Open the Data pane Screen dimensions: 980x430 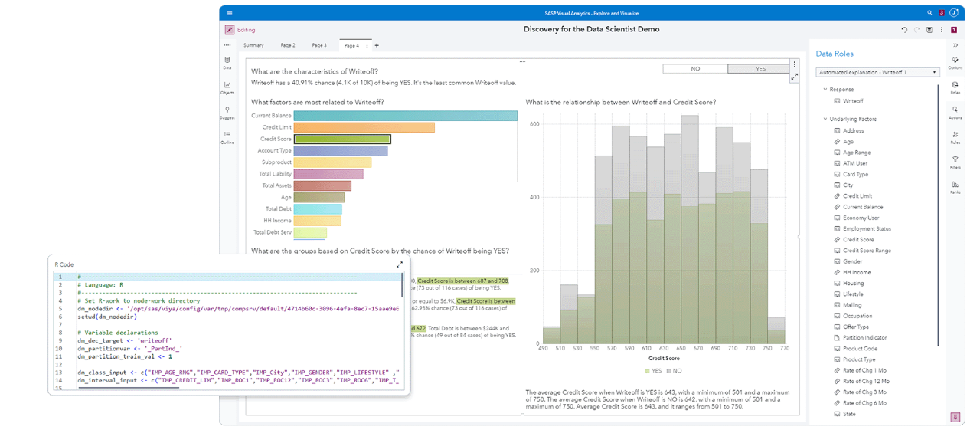[227, 63]
